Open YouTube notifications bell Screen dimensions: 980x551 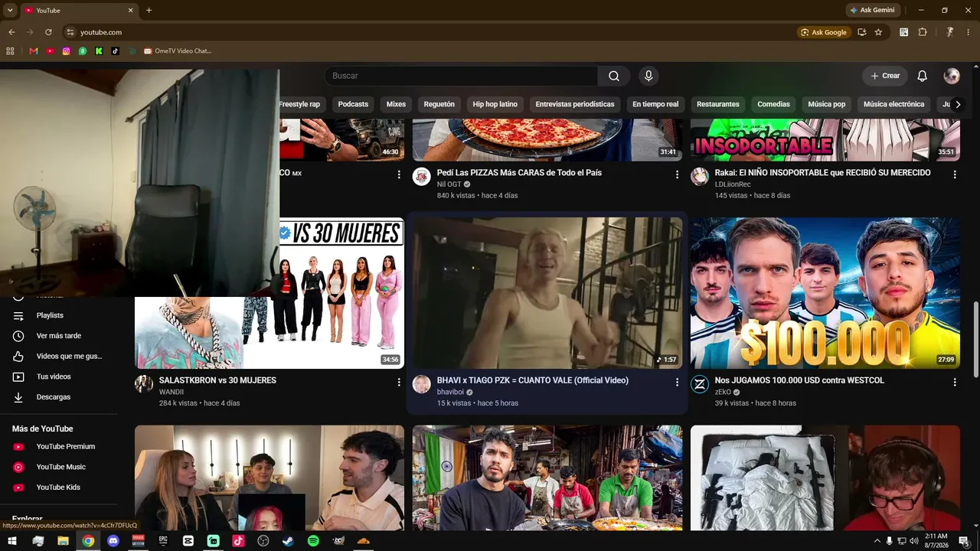point(923,76)
